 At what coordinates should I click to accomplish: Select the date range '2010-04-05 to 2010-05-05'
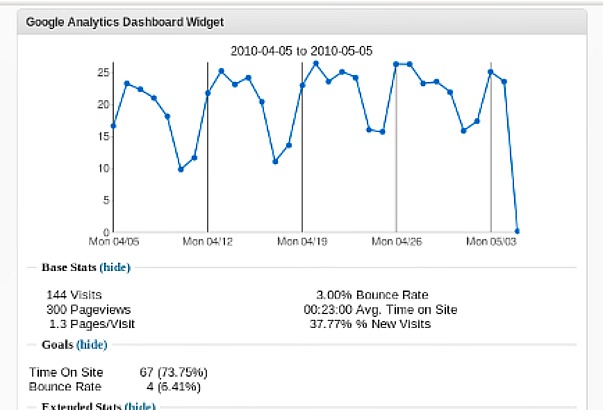pos(302,51)
